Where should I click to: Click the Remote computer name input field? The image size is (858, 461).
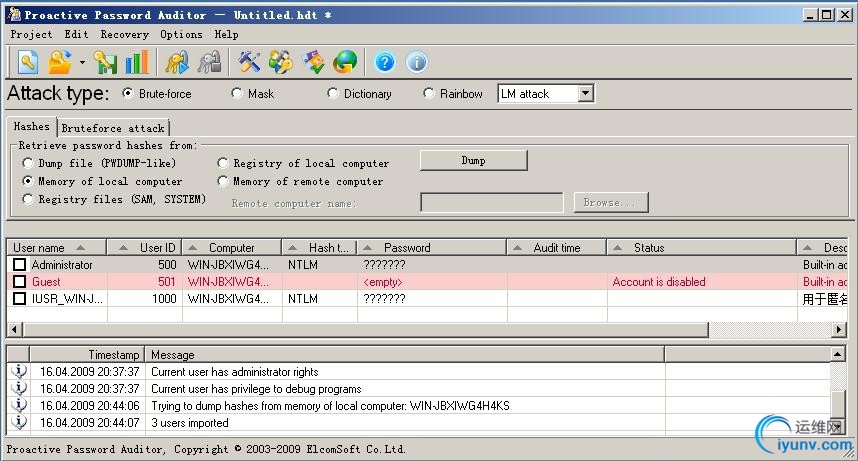tap(491, 203)
